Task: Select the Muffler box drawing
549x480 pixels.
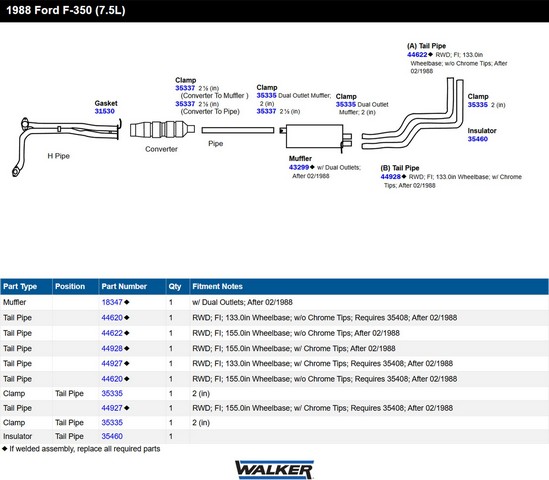Action: 316,138
